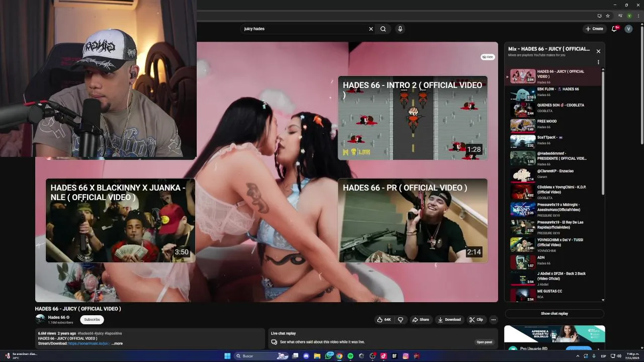Start voice search with microphone icon

(x=400, y=29)
